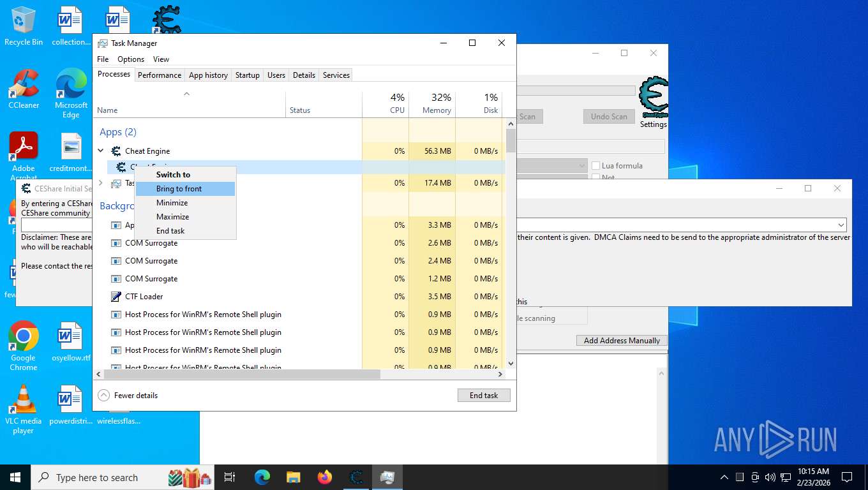Collapse the view with the Fewer details chevron
Screen dimensions: 868x490
[103, 396]
